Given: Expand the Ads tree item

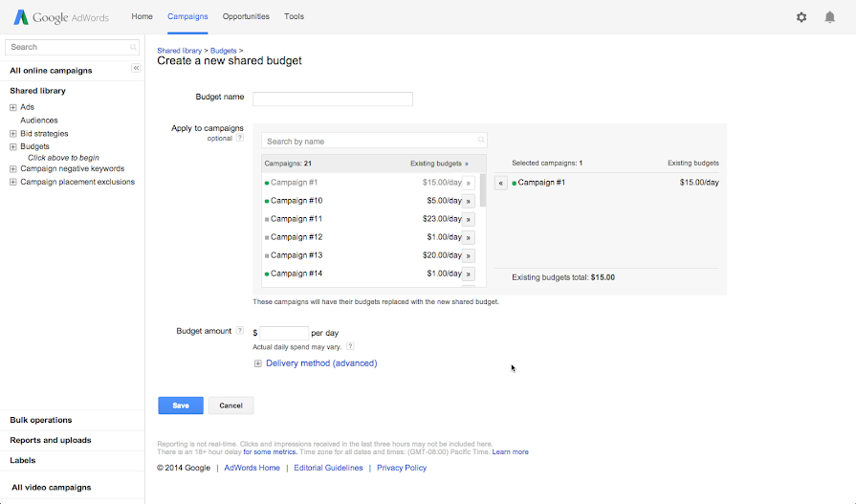Looking at the screenshot, I should (x=13, y=107).
